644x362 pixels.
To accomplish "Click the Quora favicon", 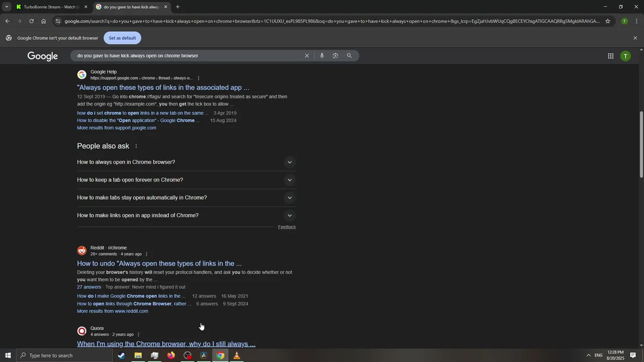I will [x=82, y=331].
